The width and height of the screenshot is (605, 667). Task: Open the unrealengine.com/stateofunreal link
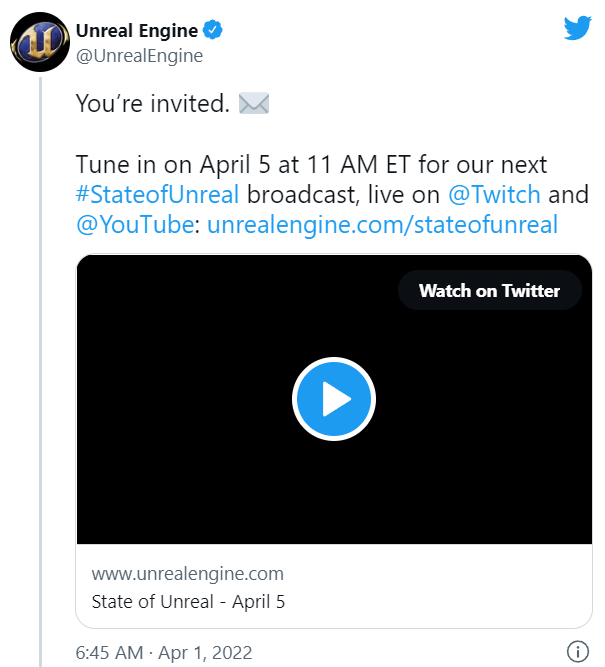382,225
